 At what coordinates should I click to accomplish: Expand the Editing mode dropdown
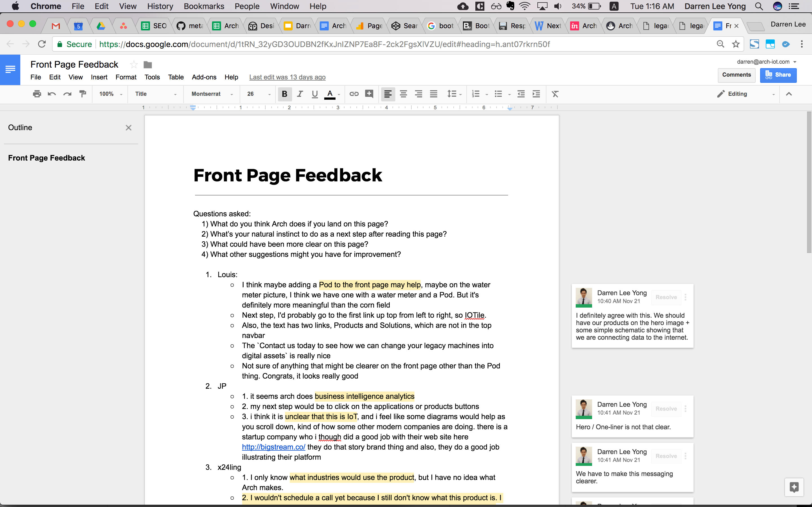pos(745,94)
